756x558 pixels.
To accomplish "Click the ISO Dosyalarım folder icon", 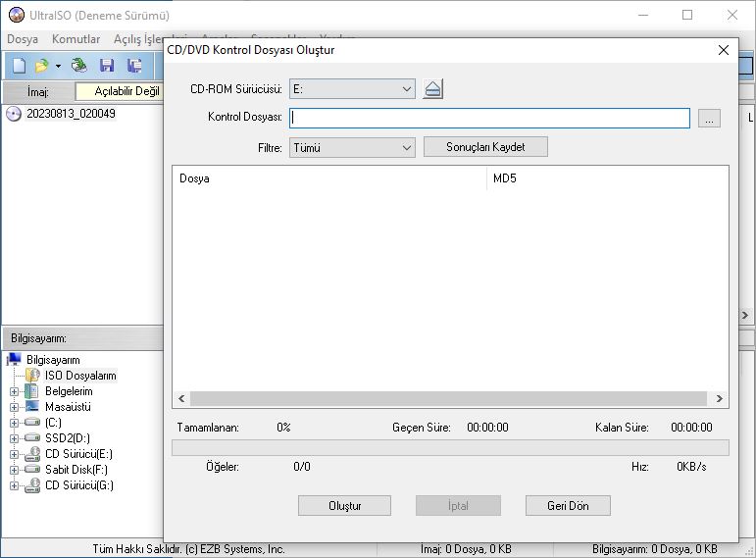I will click(32, 376).
